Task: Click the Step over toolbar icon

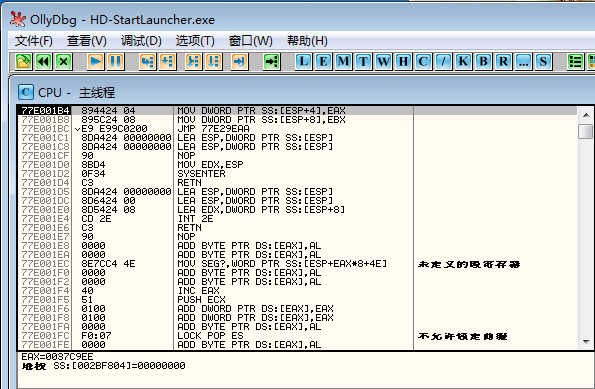Action: point(167,61)
